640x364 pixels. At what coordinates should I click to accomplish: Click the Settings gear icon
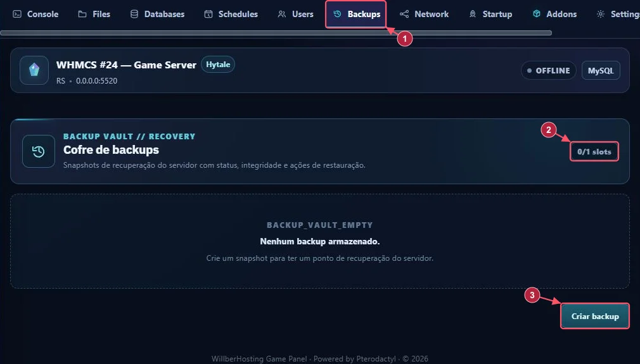click(x=601, y=15)
